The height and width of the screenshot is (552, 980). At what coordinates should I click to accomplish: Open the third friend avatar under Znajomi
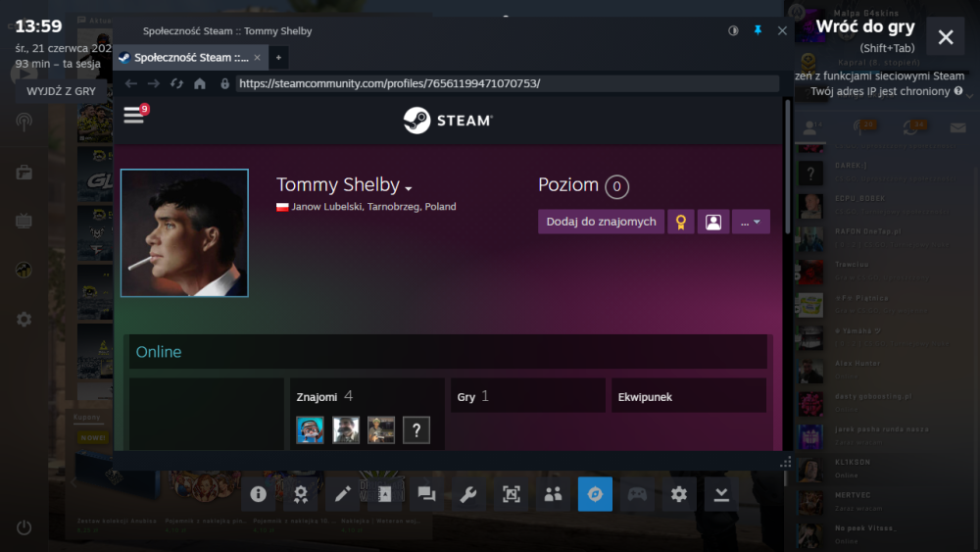(x=381, y=430)
